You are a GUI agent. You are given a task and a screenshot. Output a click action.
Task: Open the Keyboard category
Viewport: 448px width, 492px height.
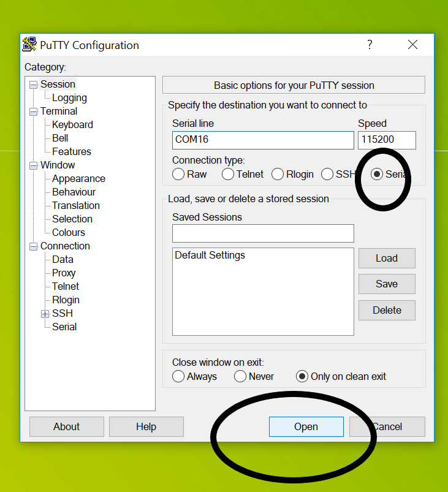point(72,125)
